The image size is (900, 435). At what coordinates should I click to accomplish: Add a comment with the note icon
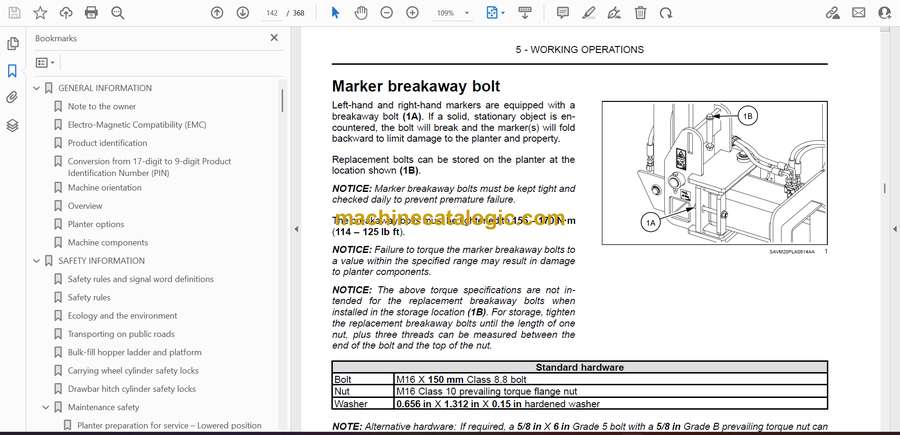[563, 13]
